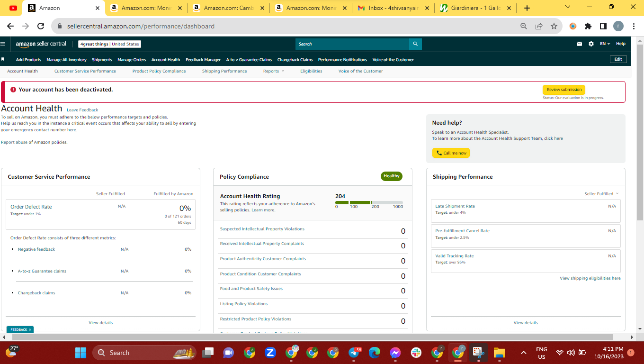Expand the EN language dropdown

(x=605, y=44)
